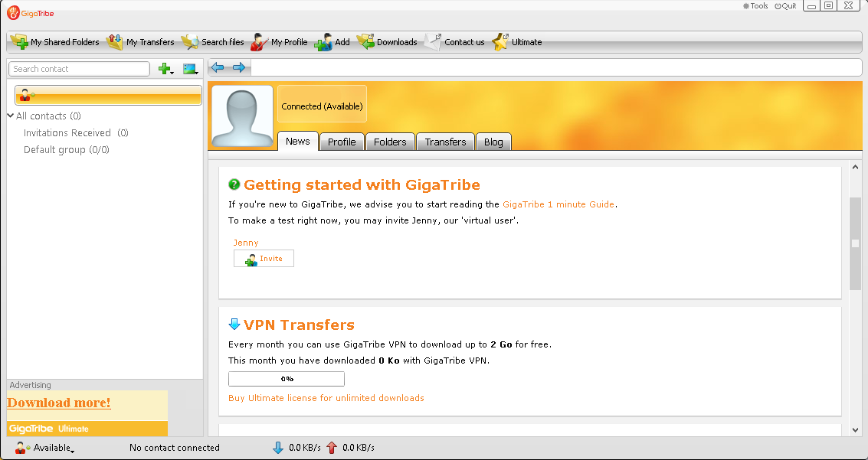Click the Download more! advertising link

(59, 403)
